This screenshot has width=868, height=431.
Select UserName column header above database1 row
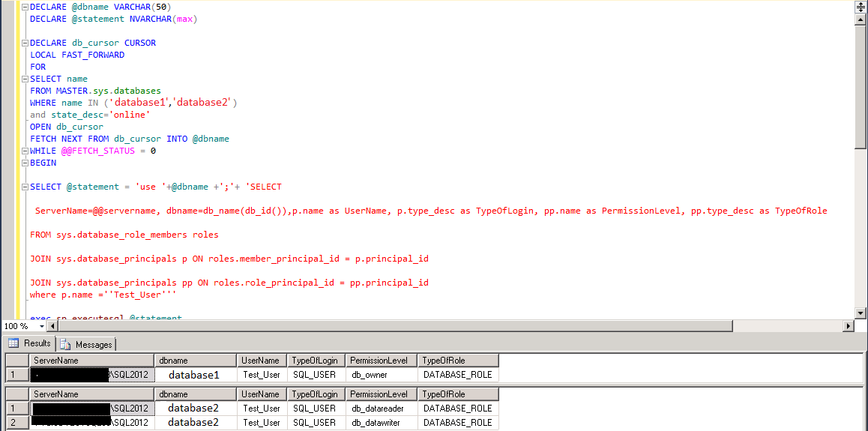pyautogui.click(x=262, y=361)
